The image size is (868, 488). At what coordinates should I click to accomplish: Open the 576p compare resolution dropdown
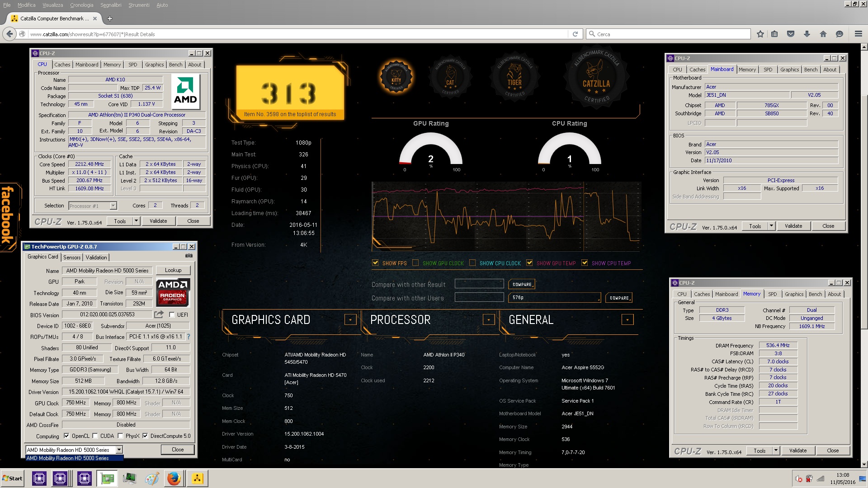coord(555,297)
